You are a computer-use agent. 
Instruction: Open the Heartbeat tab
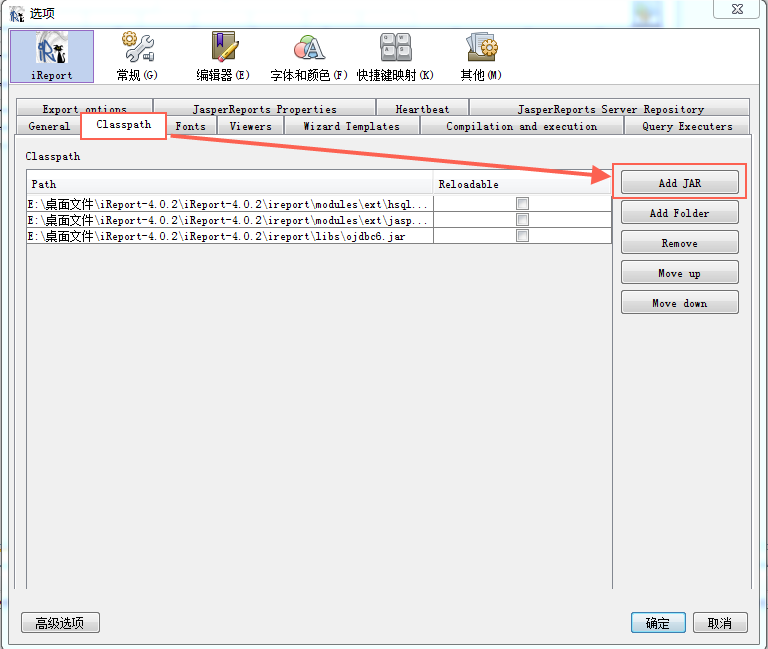click(422, 108)
